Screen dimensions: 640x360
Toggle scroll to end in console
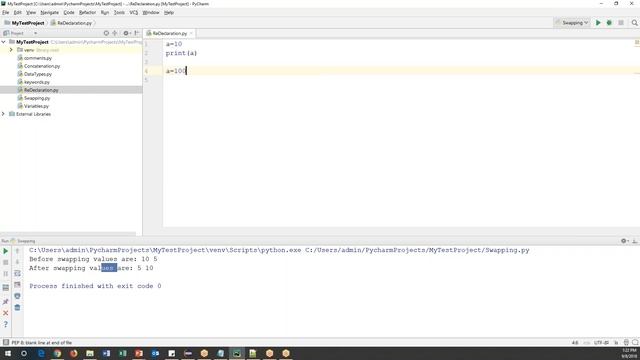17,284
